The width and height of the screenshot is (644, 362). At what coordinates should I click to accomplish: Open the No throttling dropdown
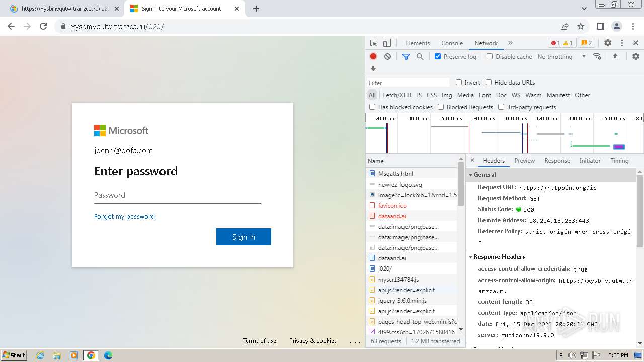click(x=561, y=57)
